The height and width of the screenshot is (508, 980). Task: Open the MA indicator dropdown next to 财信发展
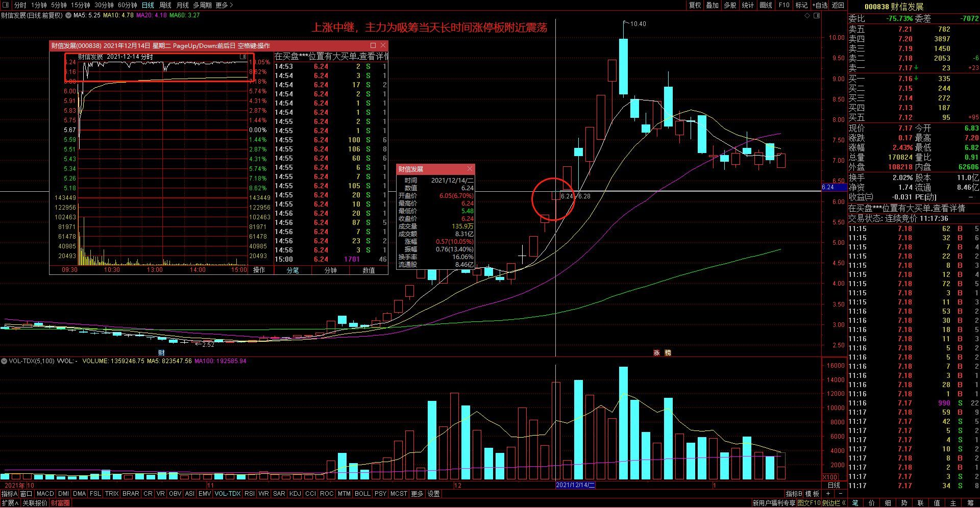tap(68, 15)
